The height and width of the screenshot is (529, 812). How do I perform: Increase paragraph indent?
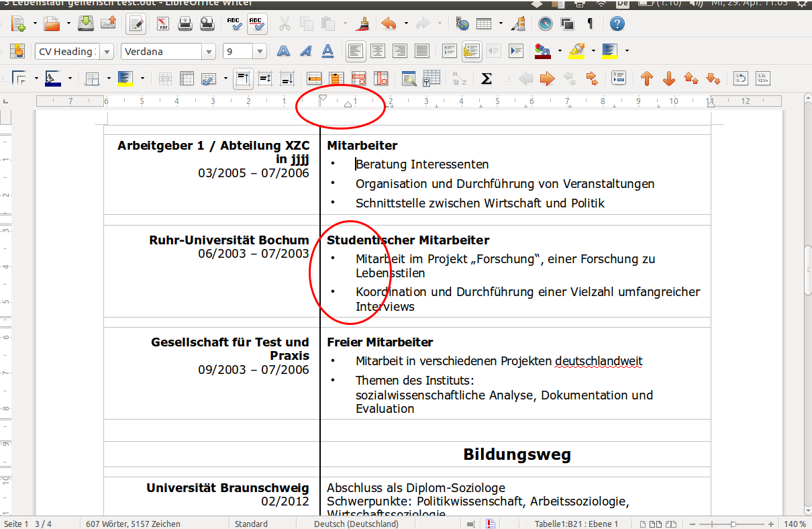pos(515,51)
